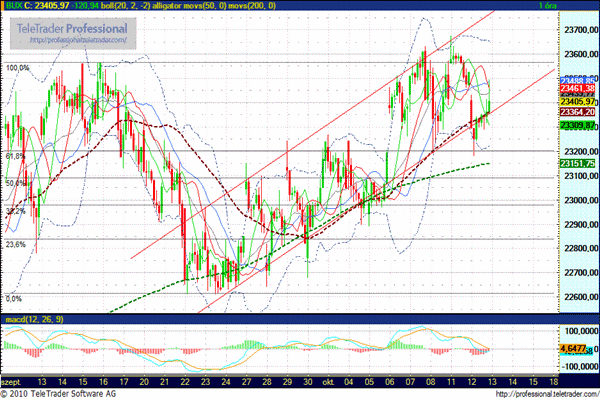600x400 pixels.
Task: Select the BUX symbol label
Action: click(12, 5)
